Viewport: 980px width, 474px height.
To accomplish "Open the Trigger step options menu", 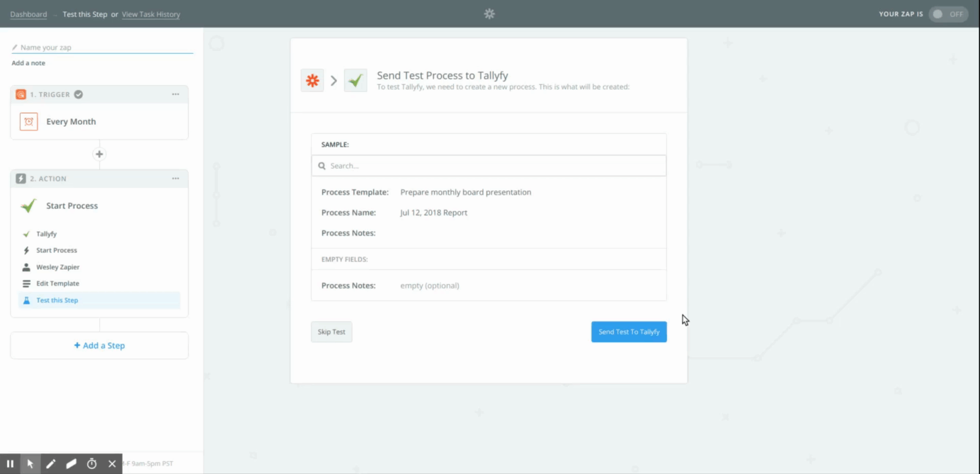I will (x=176, y=94).
